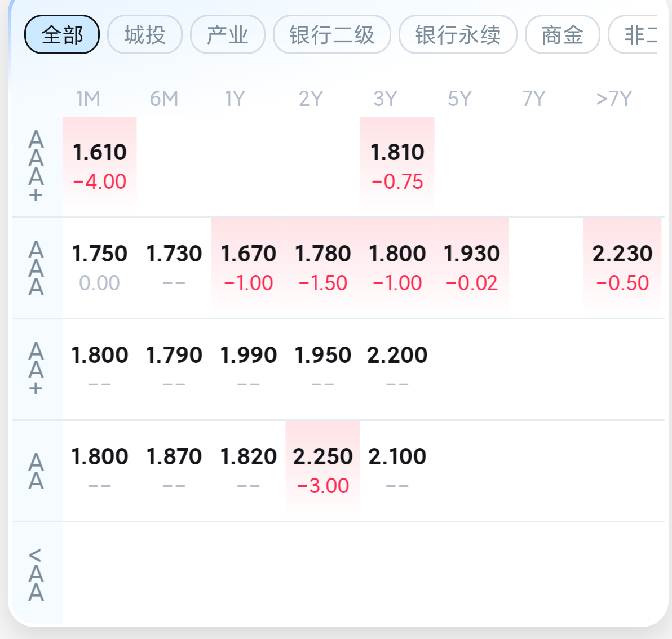Open the 银行二级 filter tab
Image resolution: width=672 pixels, height=639 pixels.
coord(331,35)
